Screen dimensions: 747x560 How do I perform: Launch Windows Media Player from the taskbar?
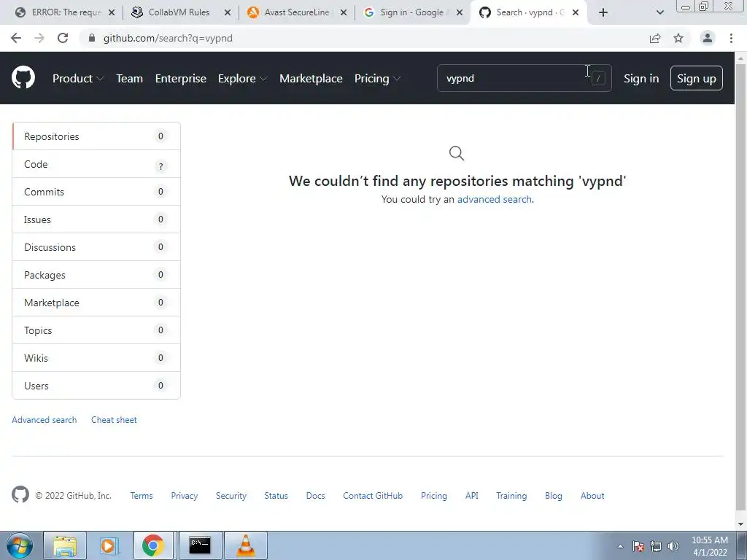click(x=108, y=545)
